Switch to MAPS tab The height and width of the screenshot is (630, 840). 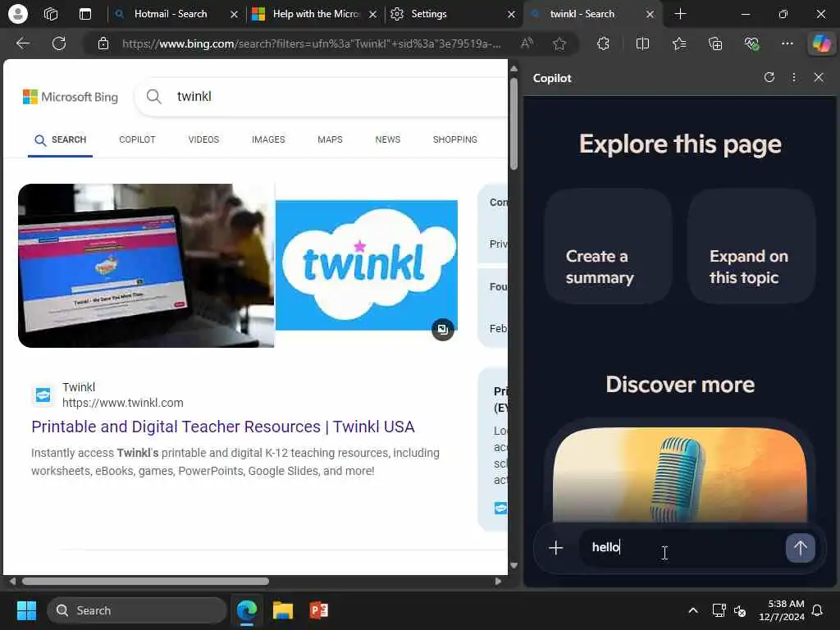coord(330,139)
